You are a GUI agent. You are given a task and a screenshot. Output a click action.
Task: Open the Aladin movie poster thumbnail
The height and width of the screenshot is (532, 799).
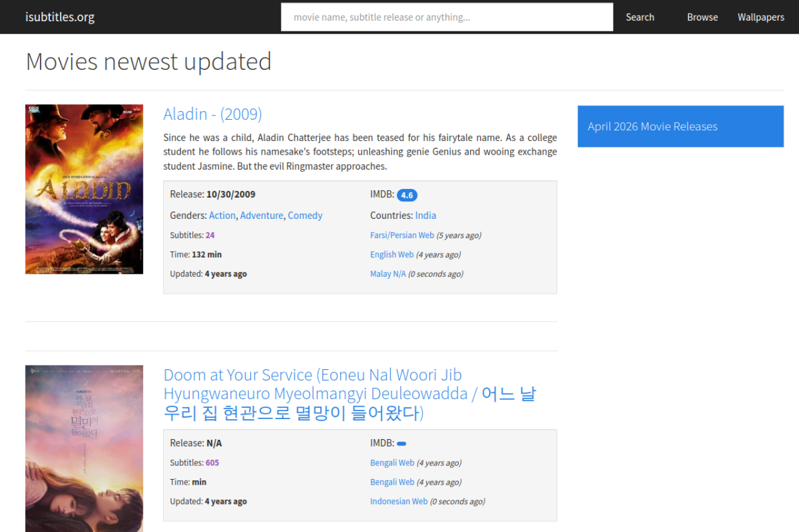pyautogui.click(x=84, y=189)
